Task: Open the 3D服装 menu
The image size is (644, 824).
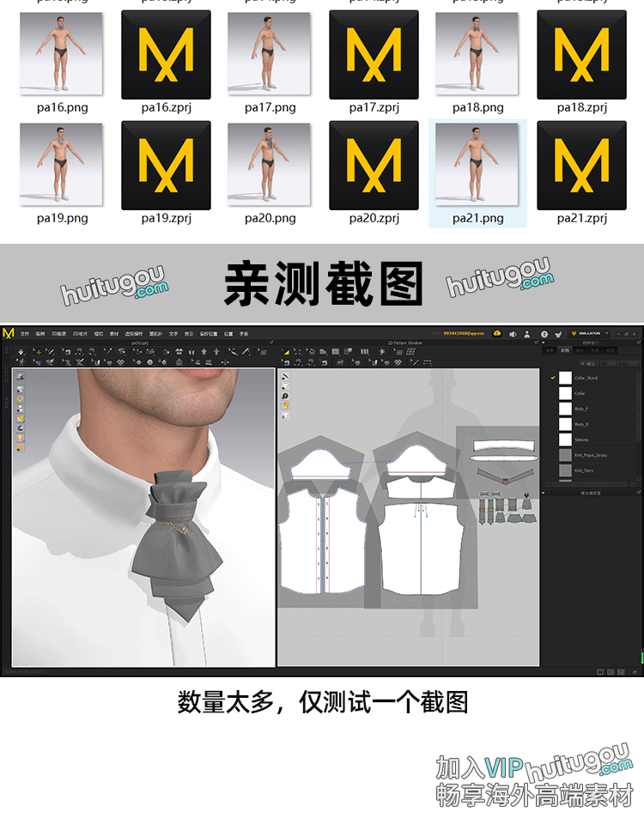Action: coord(58,334)
